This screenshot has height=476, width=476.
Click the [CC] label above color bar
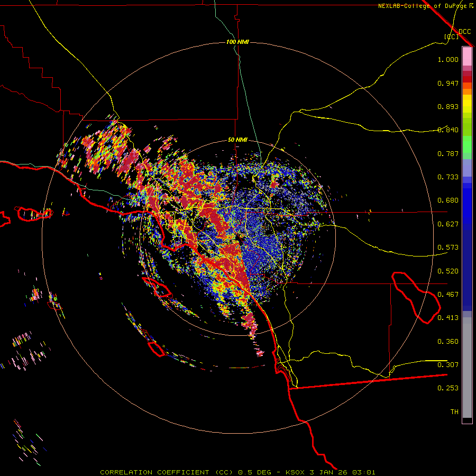(x=451, y=36)
